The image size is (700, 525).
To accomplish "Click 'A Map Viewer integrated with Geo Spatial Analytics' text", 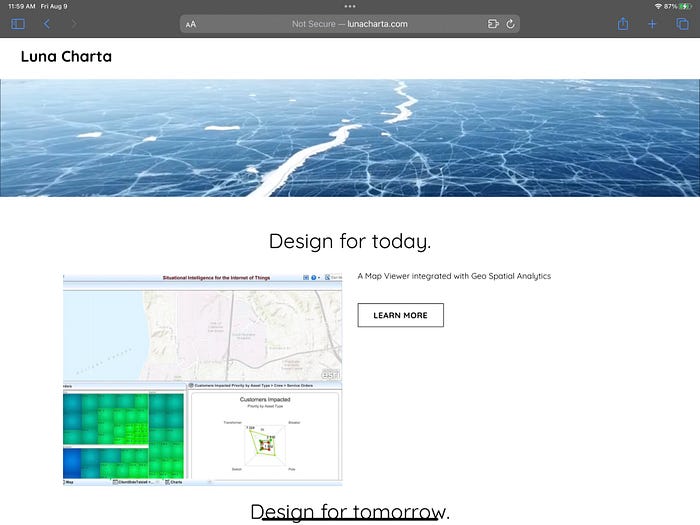I will coord(454,276).
